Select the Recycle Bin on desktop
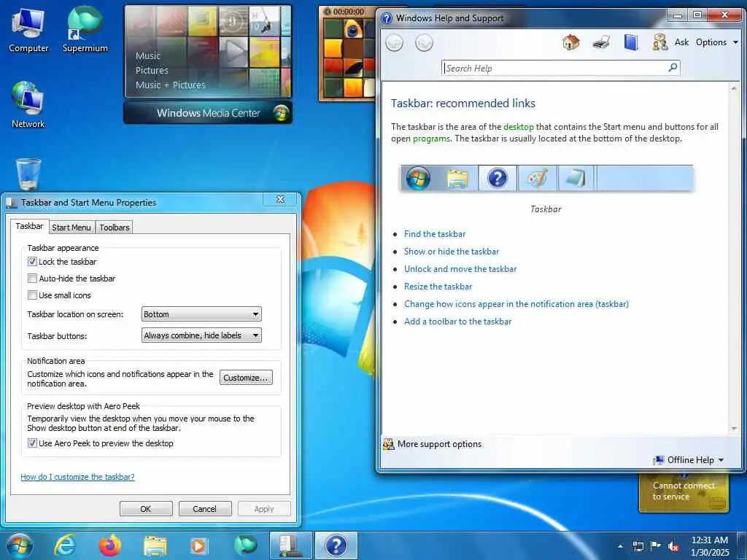 [x=28, y=174]
